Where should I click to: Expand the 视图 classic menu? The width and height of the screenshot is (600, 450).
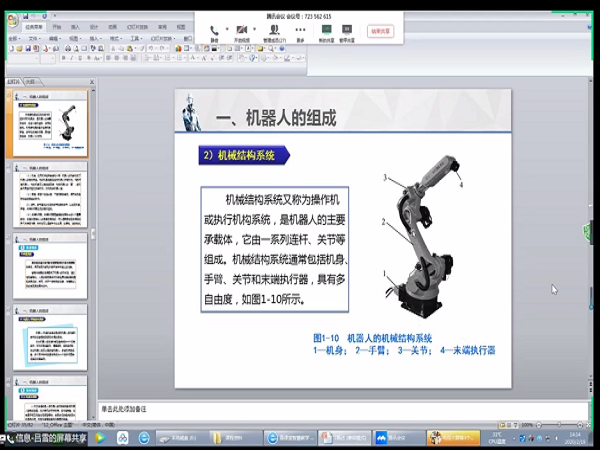(x=75, y=39)
